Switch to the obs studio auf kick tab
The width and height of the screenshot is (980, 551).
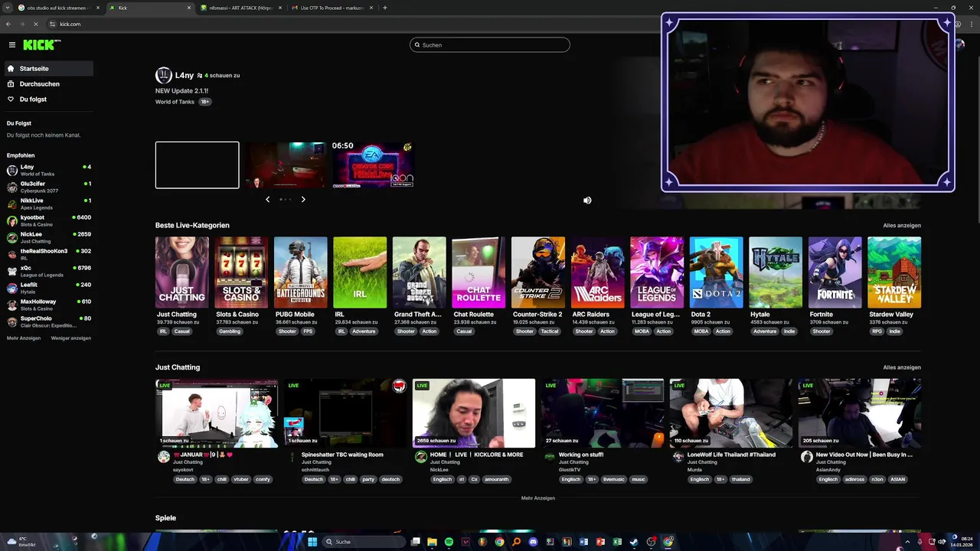59,8
